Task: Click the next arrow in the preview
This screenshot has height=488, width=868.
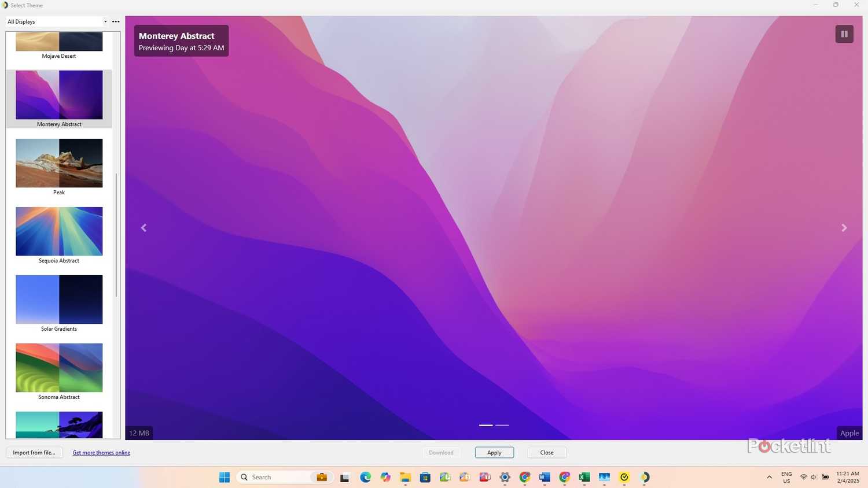Action: (844, 227)
